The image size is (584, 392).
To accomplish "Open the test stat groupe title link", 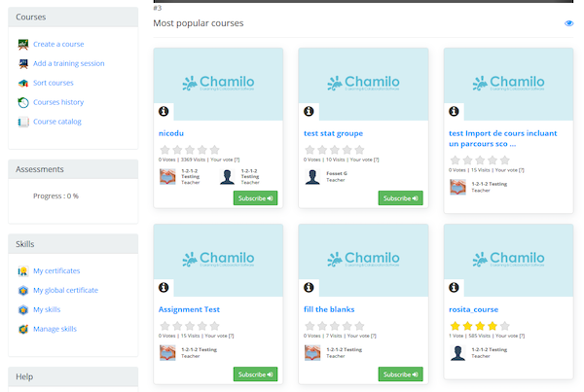I will pyautogui.click(x=333, y=133).
